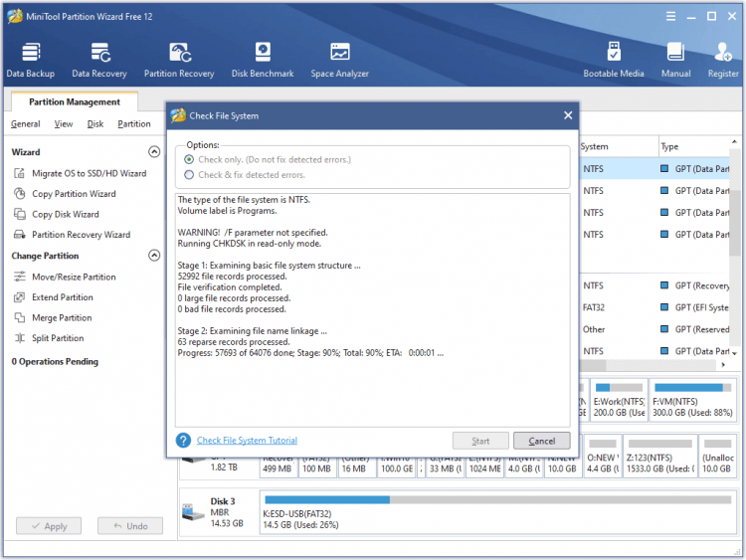This screenshot has height=560, width=746.
Task: Click the Register icon
Action: (x=723, y=53)
